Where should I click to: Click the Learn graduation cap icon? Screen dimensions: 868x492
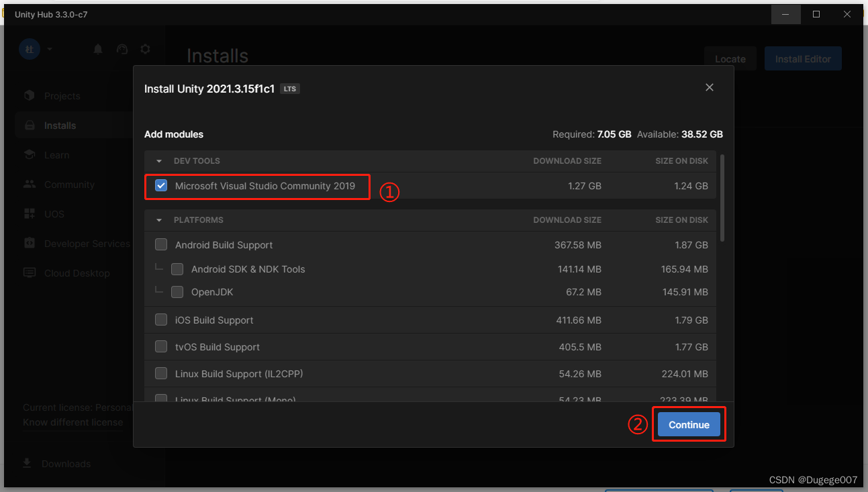tap(30, 155)
